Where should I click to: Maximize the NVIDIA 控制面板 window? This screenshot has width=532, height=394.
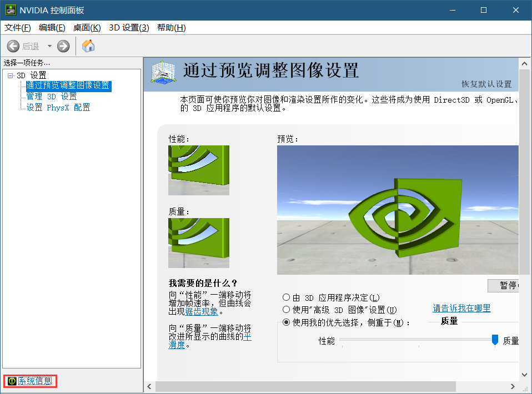click(x=484, y=10)
